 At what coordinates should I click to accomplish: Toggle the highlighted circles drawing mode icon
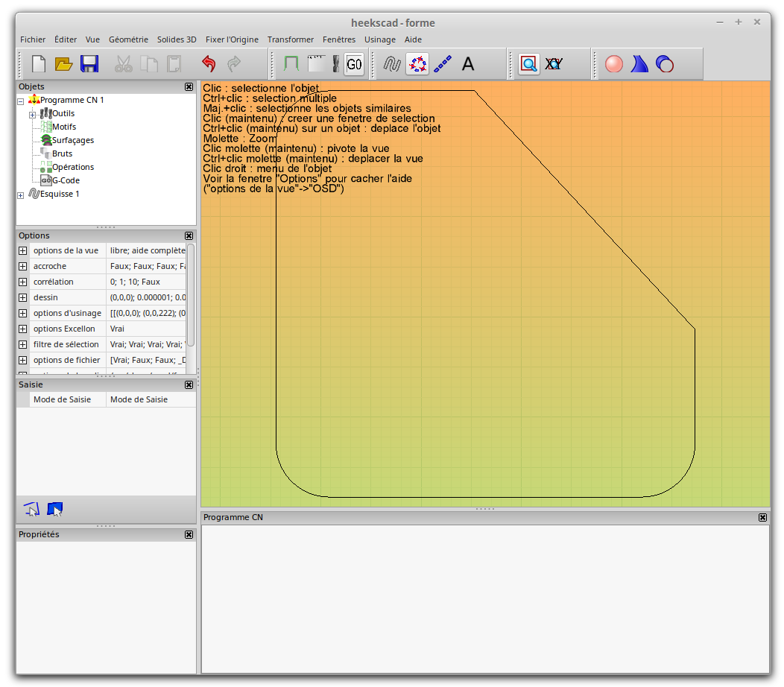tap(417, 64)
